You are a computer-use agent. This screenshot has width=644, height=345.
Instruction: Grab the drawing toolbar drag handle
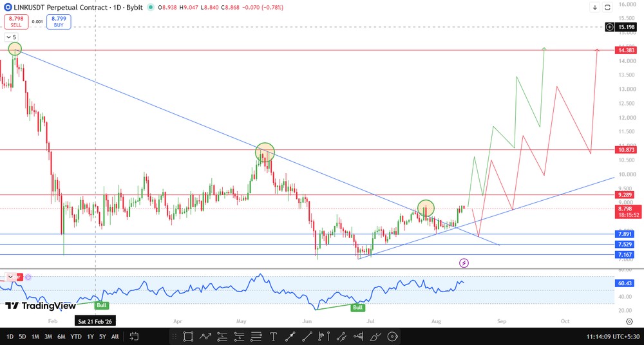tap(175, 337)
